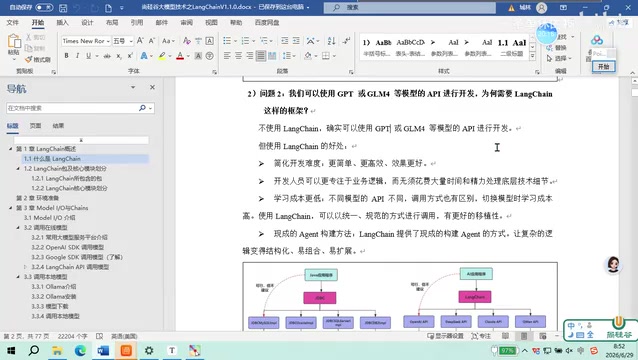This screenshot has height=360, width=638.
Task: Click the Character Border icon
Action: tap(210, 41)
